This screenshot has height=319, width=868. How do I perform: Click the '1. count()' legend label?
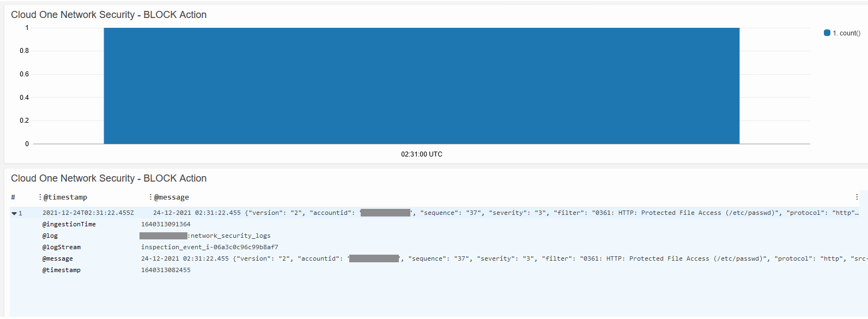[x=846, y=33]
